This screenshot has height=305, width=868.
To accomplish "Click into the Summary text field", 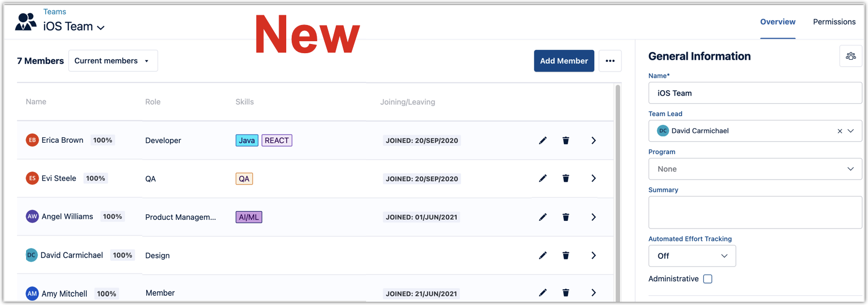I will click(755, 212).
